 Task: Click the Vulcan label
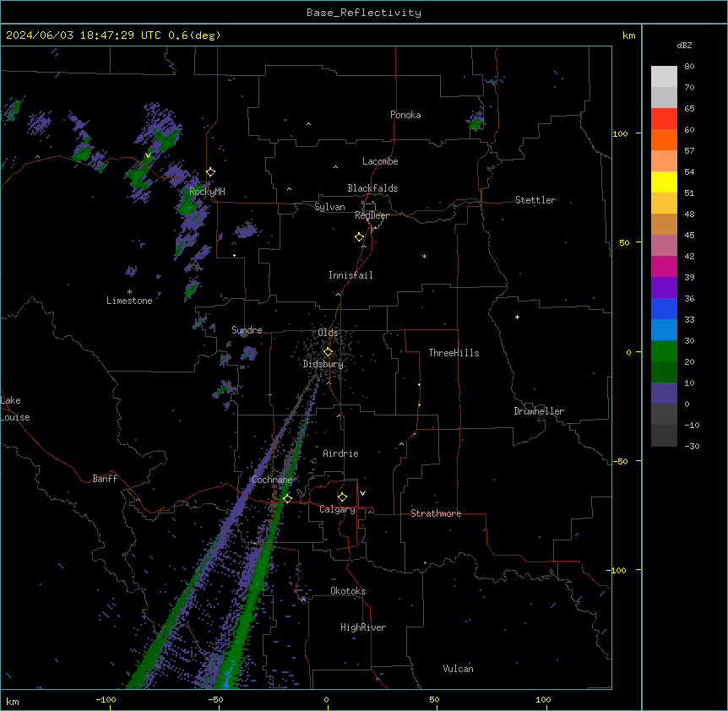point(458,669)
